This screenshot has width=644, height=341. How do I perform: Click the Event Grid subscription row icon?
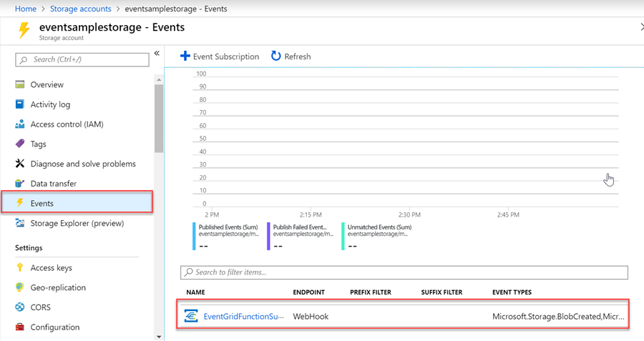click(191, 316)
